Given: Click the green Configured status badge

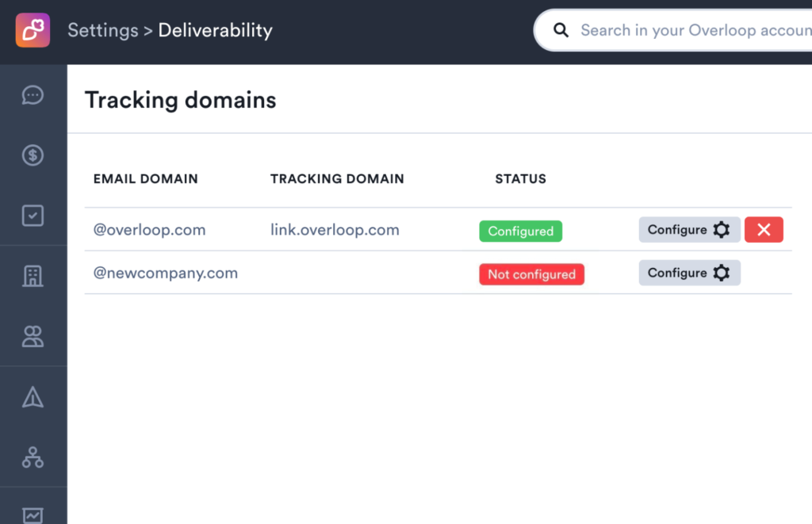Looking at the screenshot, I should click(x=520, y=231).
